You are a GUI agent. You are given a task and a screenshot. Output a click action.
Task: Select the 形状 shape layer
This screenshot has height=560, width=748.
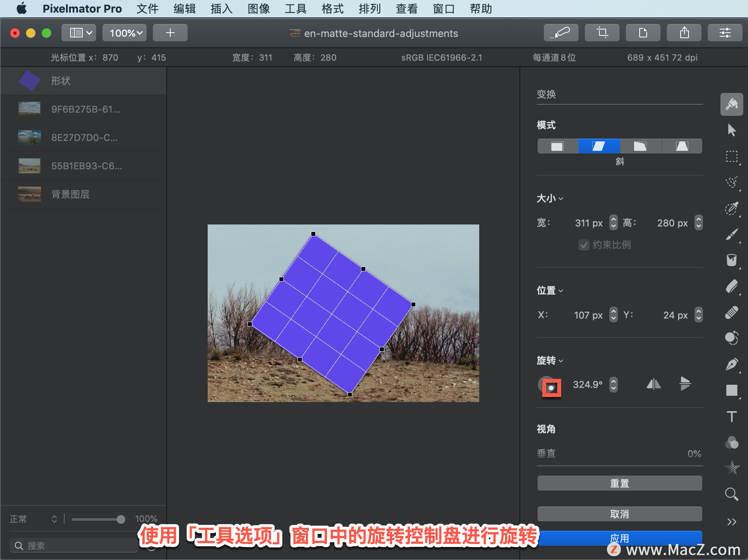click(84, 81)
